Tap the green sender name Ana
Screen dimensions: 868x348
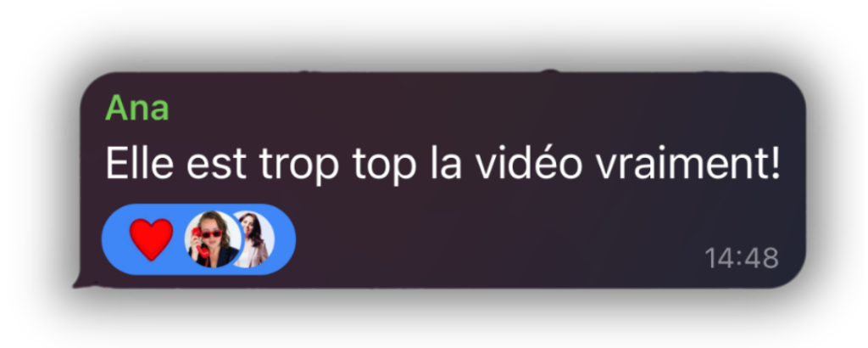[136, 108]
